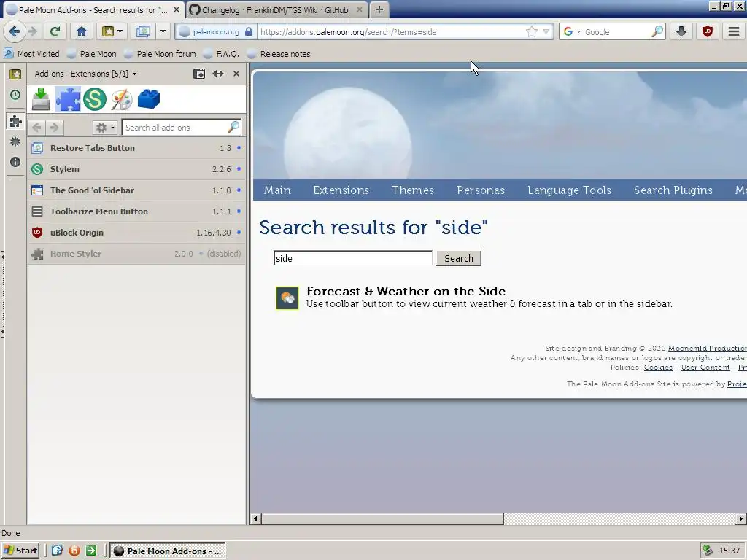Click the palemoon.org site identity lock
Screen dimensions: 747x560
[216, 32]
